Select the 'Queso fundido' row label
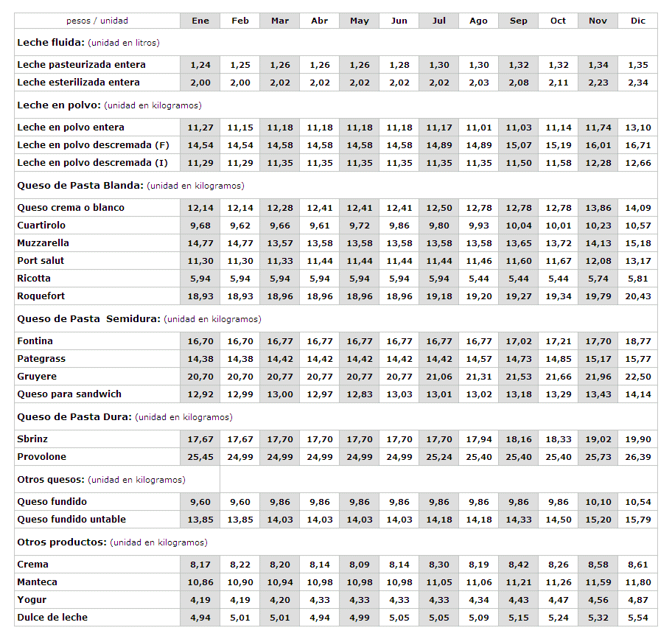672x639 pixels. tap(52, 501)
